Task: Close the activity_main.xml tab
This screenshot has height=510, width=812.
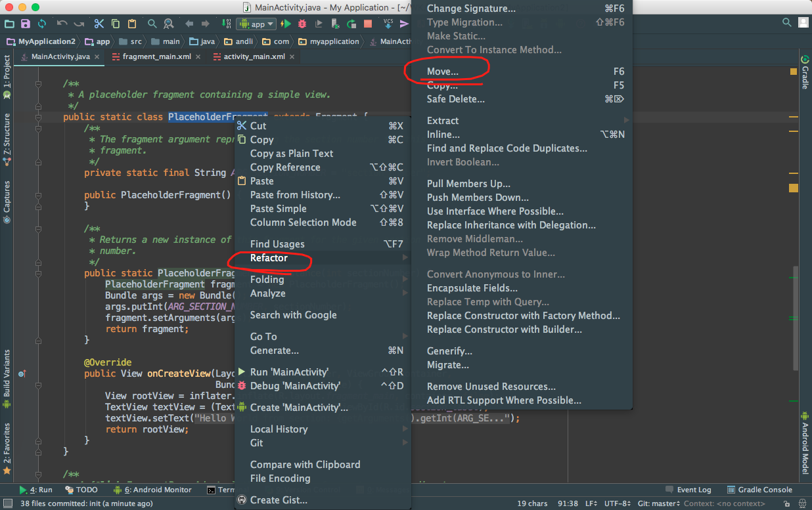Action: click(292, 57)
